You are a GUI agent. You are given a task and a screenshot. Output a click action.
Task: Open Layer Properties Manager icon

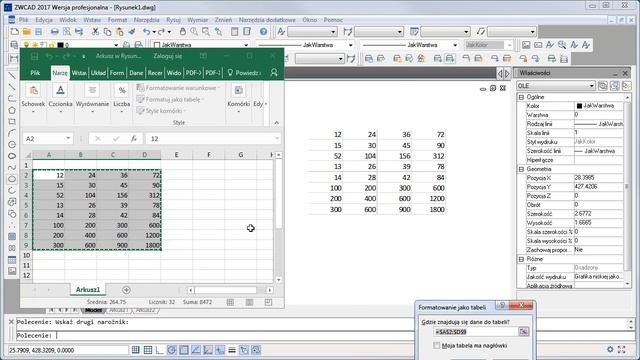(x=14, y=45)
